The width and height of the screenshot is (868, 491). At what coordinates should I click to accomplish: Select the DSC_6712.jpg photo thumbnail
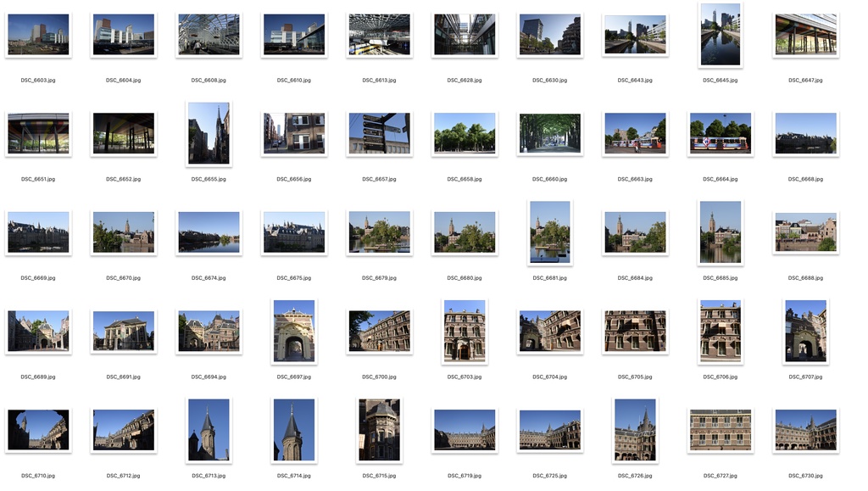124,430
